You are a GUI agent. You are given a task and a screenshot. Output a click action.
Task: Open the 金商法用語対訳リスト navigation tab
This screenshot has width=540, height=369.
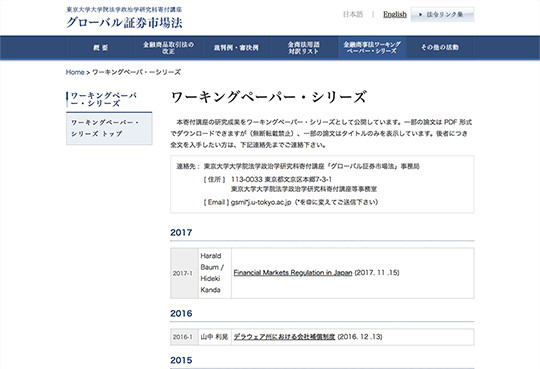(x=303, y=48)
